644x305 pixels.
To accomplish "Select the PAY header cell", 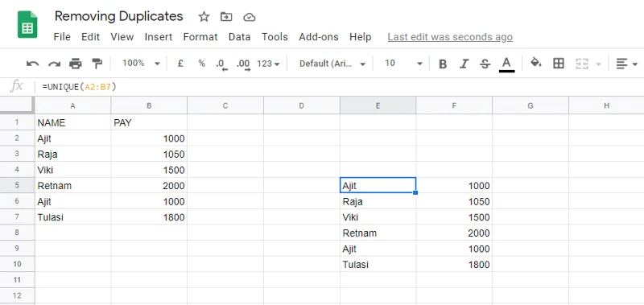I will (149, 122).
